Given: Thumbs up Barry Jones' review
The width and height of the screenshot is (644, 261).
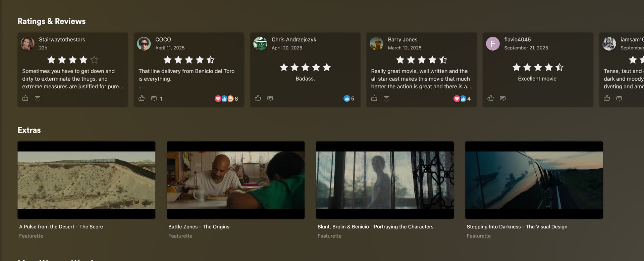Looking at the screenshot, I should tap(374, 98).
